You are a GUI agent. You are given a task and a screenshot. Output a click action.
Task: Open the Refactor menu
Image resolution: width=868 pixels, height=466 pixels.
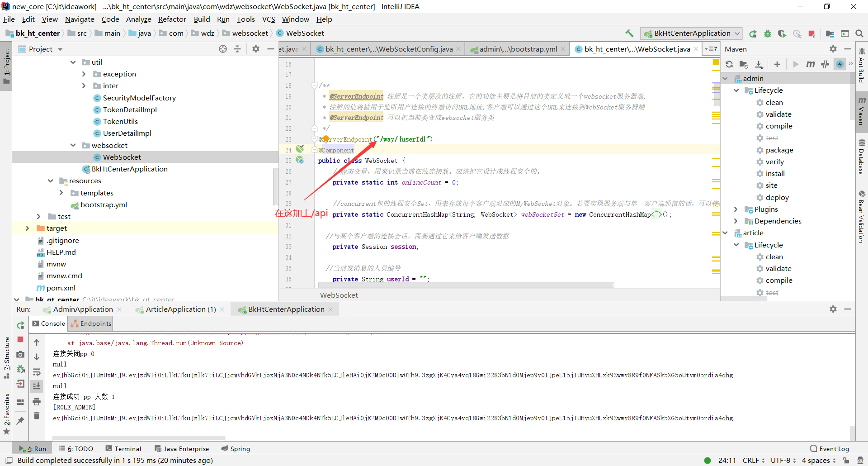(x=172, y=19)
